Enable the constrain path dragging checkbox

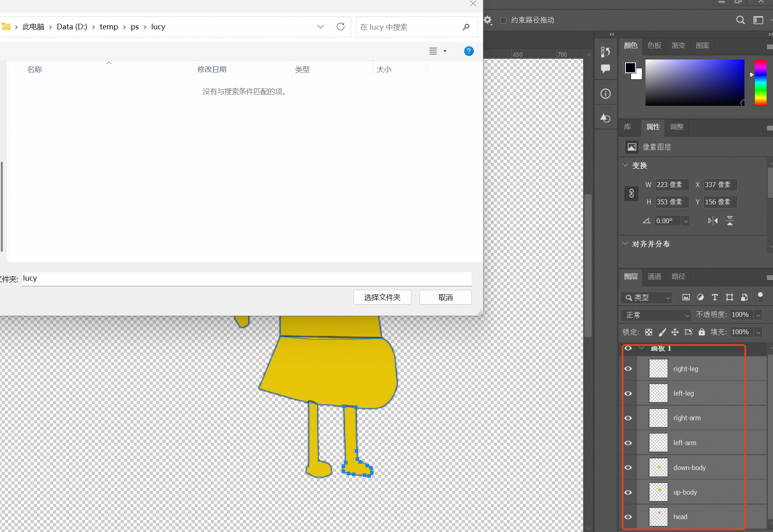(x=503, y=20)
